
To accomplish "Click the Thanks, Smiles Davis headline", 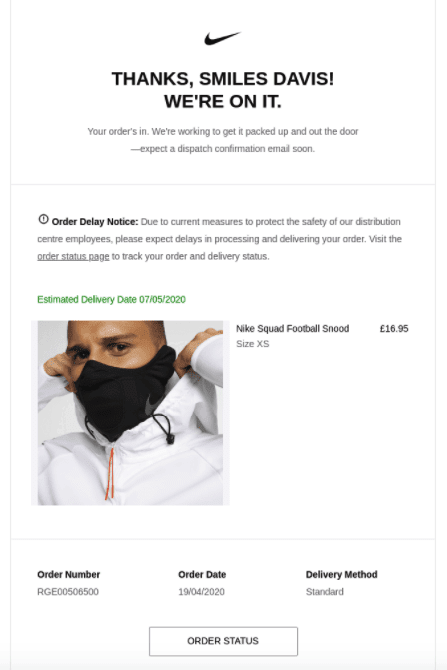I will coord(223,79).
